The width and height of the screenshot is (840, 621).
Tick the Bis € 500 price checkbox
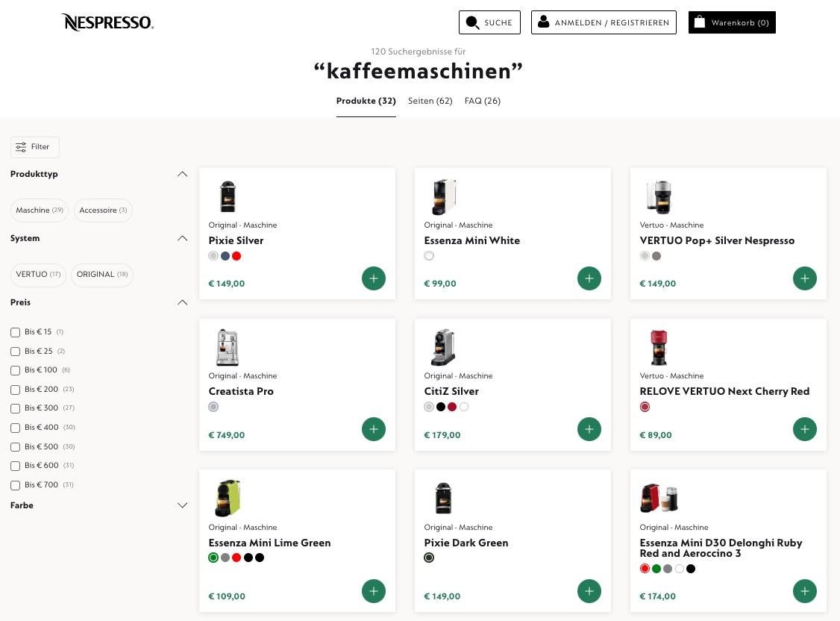pyautogui.click(x=16, y=447)
